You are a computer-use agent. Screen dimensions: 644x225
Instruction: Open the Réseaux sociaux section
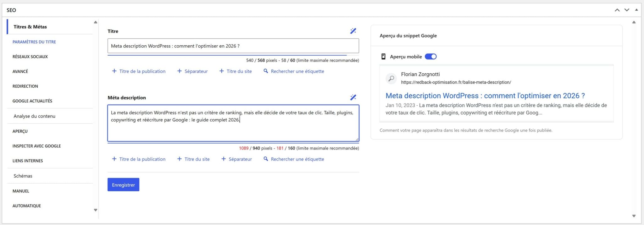pyautogui.click(x=30, y=57)
